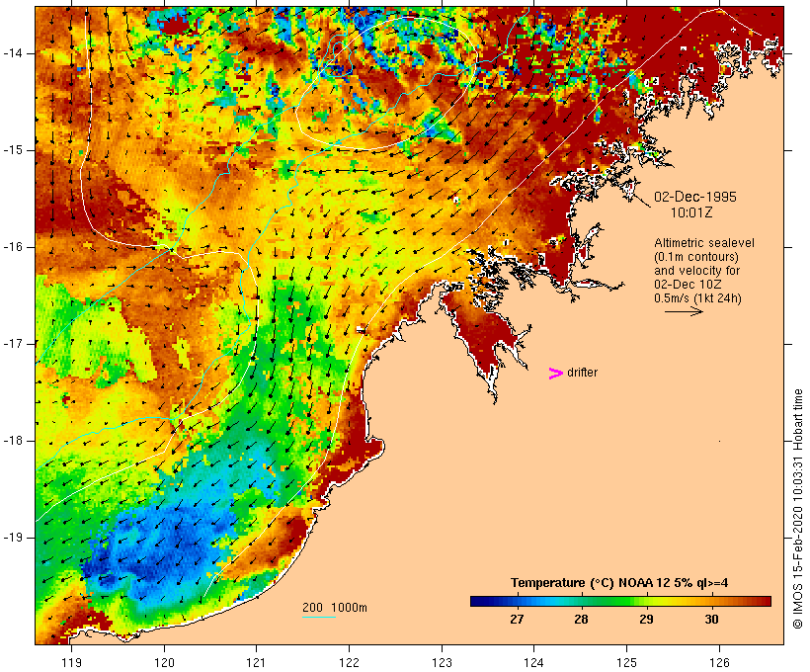The width and height of the screenshot is (810, 672).
Task: Click the '(0.1m contours)' caption line
Action: (x=696, y=257)
